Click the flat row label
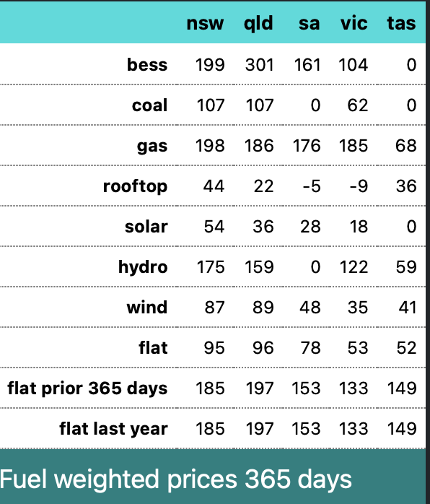430x504 pixels. pyautogui.click(x=153, y=348)
